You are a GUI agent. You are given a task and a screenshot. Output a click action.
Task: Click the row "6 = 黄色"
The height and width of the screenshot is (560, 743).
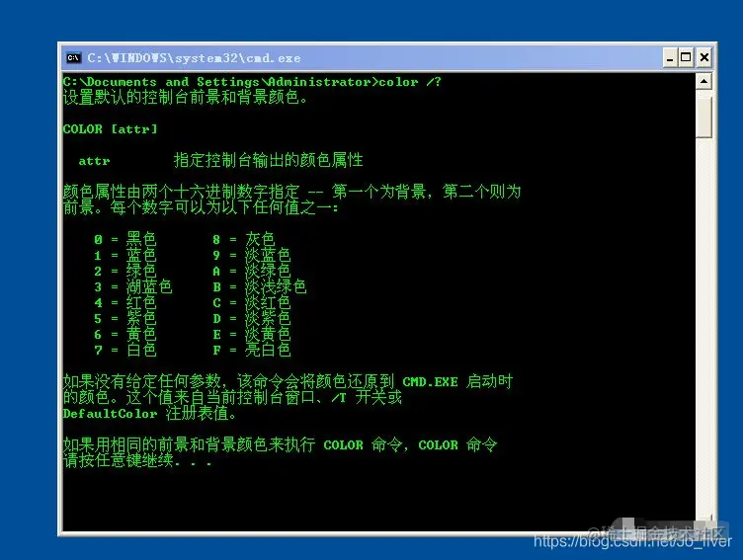pyautogui.click(x=125, y=334)
